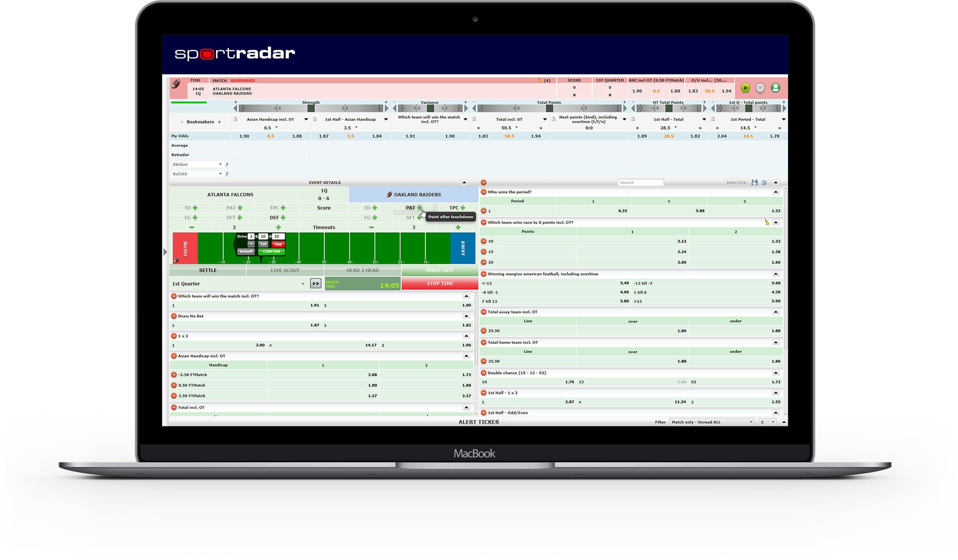Open the Head 2 Head tab

(363, 270)
